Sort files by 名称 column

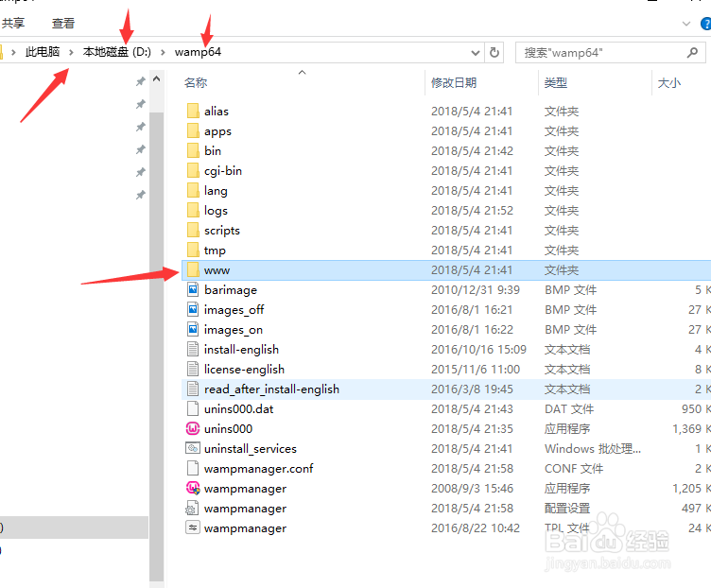tap(196, 83)
